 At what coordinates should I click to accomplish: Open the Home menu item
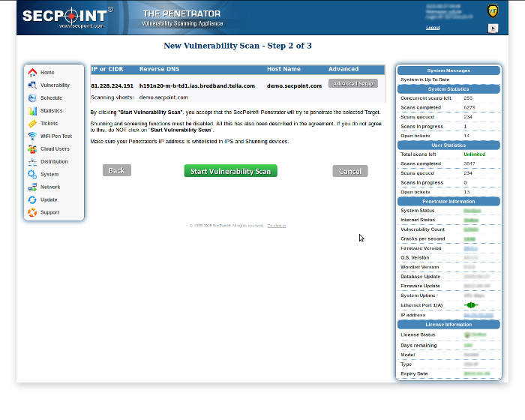coord(47,72)
